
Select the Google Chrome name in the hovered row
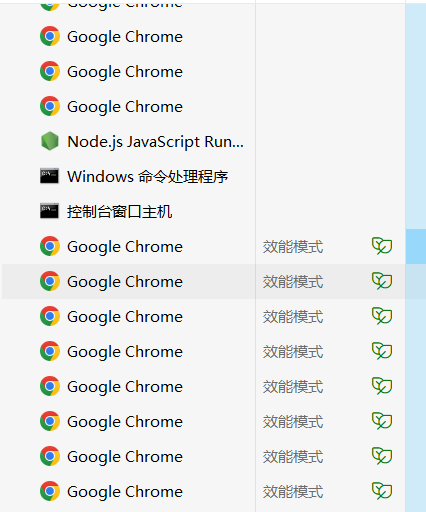(125, 282)
